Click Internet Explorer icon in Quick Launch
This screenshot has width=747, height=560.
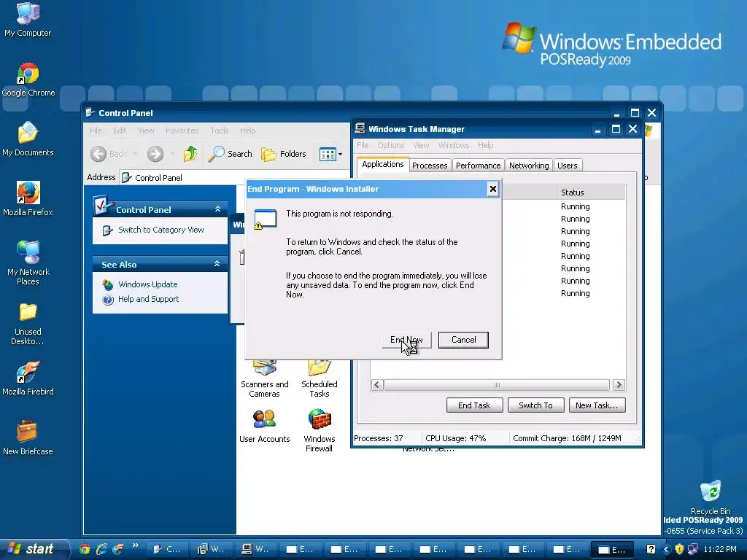(101, 549)
